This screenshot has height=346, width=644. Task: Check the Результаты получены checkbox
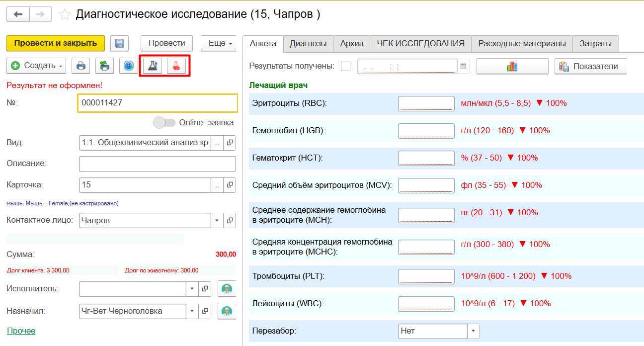(346, 66)
